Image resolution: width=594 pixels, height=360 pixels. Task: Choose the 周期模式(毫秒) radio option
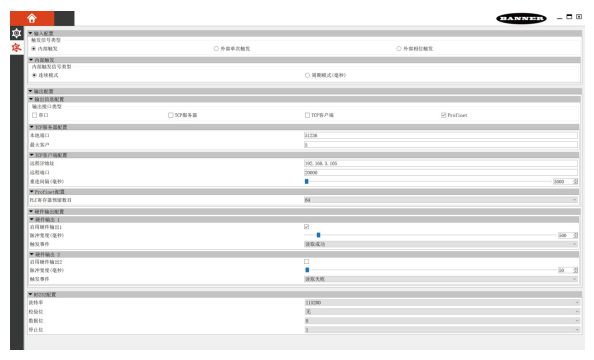[307, 75]
